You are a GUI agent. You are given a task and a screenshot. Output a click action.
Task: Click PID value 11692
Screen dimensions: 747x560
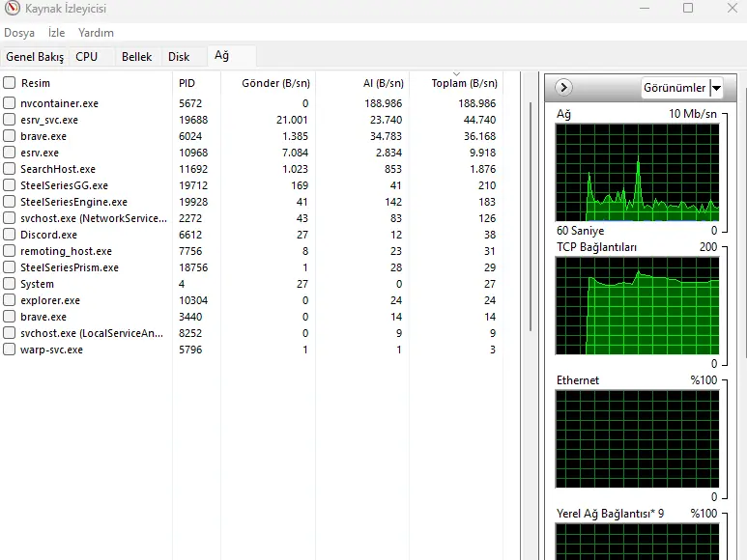(193, 169)
